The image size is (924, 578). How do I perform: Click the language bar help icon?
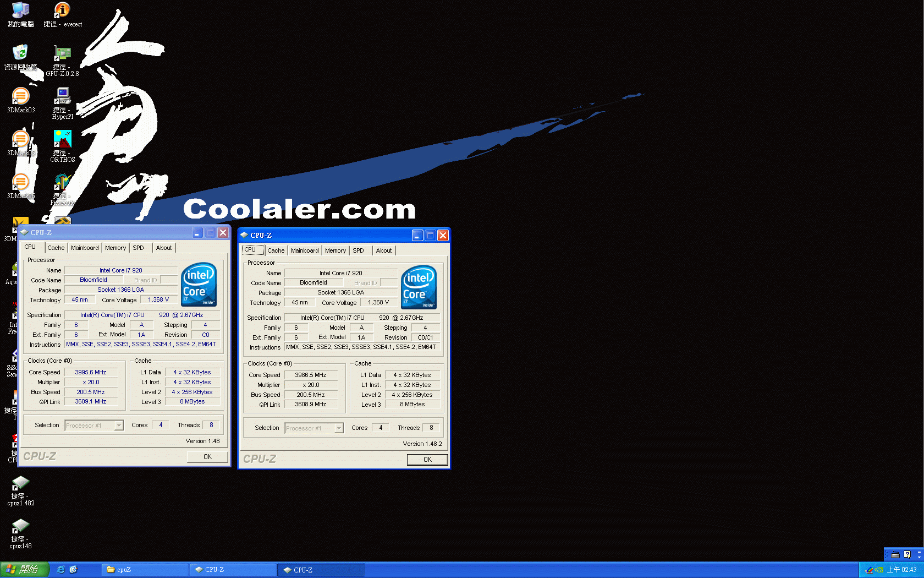pos(908,555)
